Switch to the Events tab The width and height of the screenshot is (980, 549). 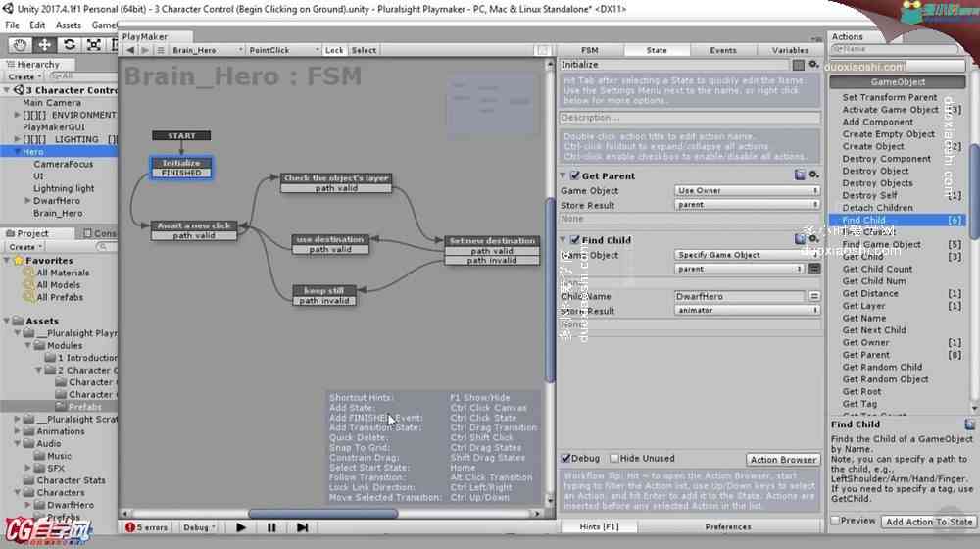click(x=723, y=50)
